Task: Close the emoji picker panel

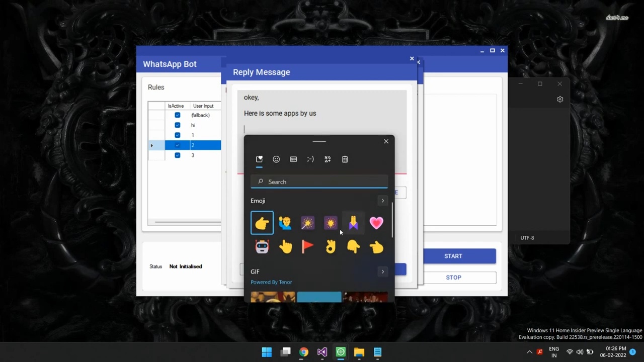Action: tap(386, 141)
